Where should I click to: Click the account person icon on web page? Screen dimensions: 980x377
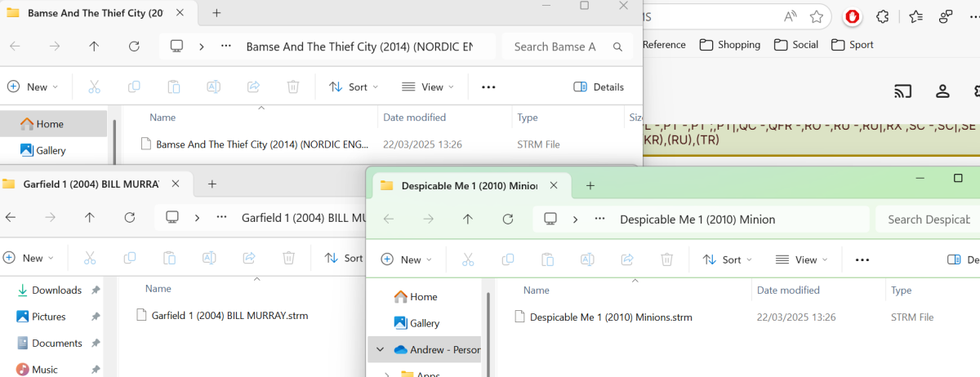pyautogui.click(x=942, y=91)
